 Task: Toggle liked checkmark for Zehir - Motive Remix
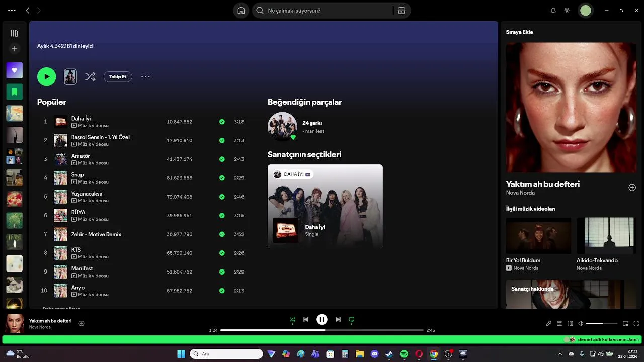pos(222,234)
